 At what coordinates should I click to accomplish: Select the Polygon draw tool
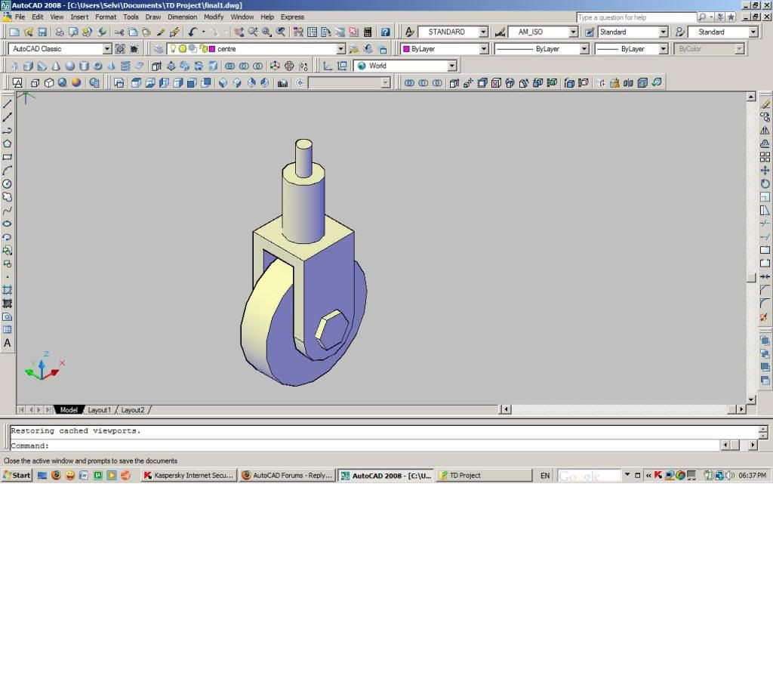(x=8, y=143)
